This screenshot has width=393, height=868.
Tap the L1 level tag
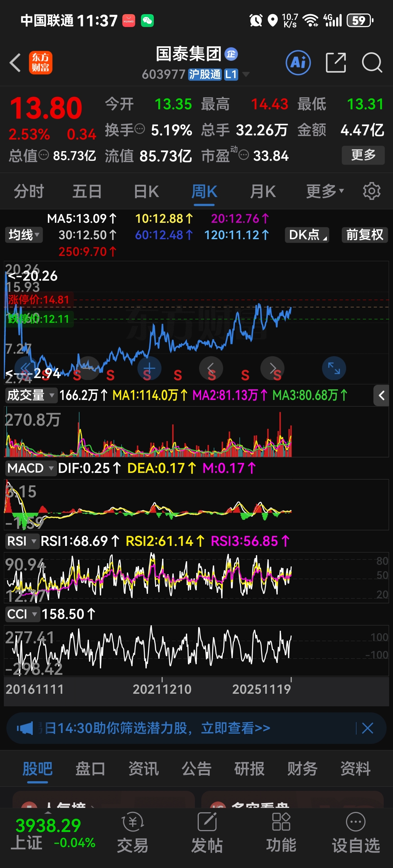point(231,74)
